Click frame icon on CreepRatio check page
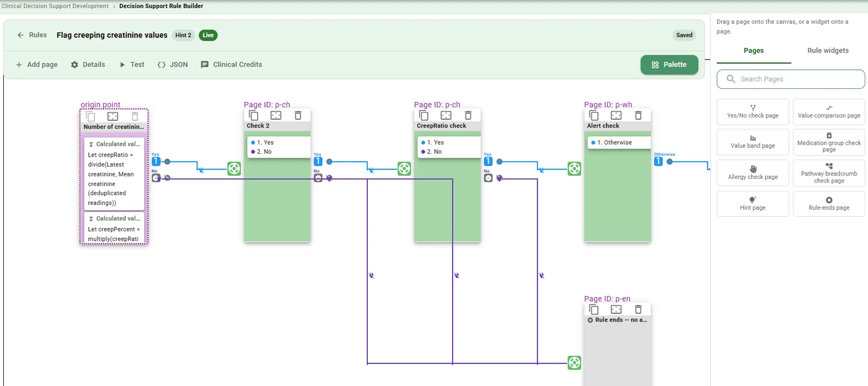Viewport: 868px width, 386px height. pyautogui.click(x=446, y=115)
